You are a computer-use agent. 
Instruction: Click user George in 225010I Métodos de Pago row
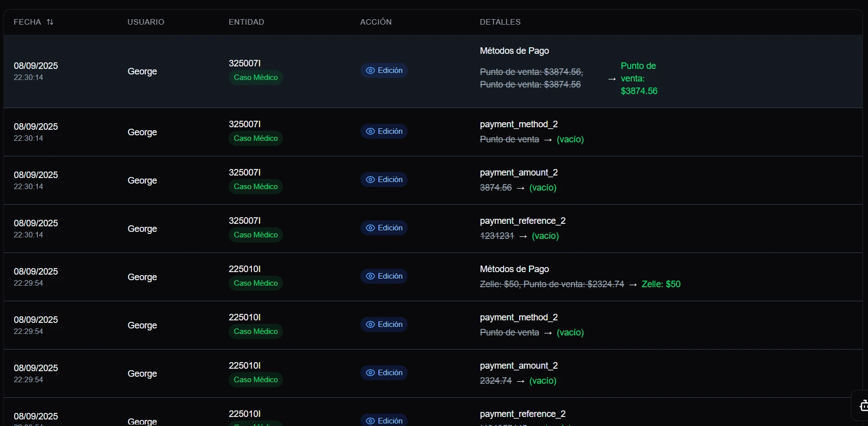pyautogui.click(x=142, y=277)
